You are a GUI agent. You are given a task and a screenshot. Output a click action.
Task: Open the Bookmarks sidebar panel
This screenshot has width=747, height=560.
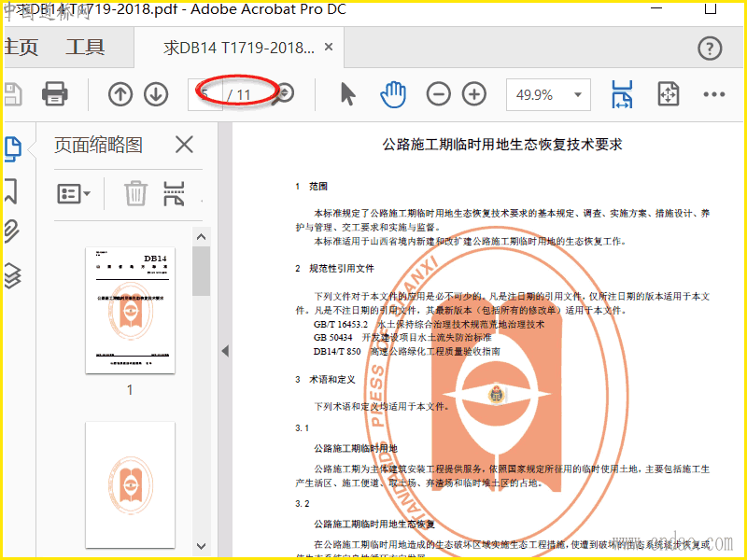tap(11, 191)
